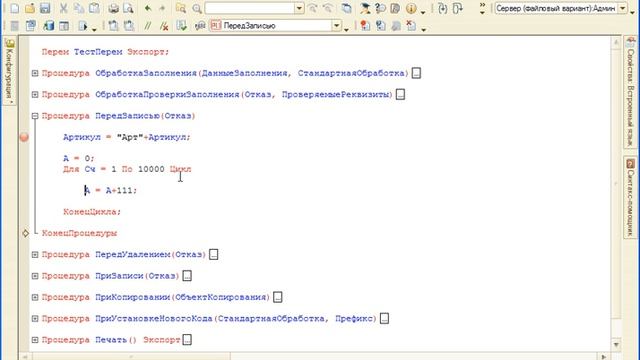
Task: Click the code line Артикул = "Арт"+Артикул
Action: point(127,138)
